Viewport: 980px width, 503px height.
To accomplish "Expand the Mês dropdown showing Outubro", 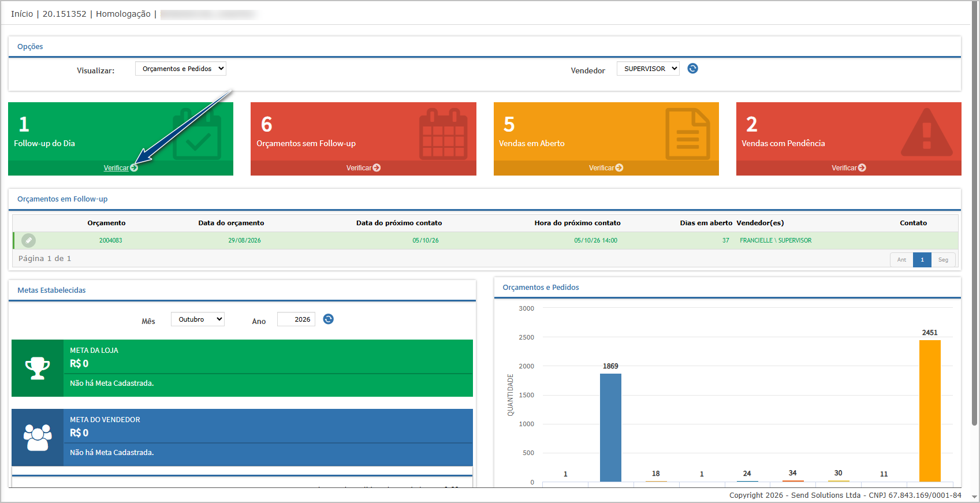I will pos(198,319).
